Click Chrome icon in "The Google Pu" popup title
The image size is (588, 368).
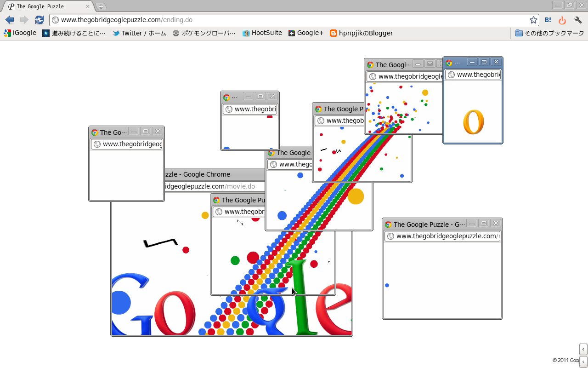click(x=216, y=200)
